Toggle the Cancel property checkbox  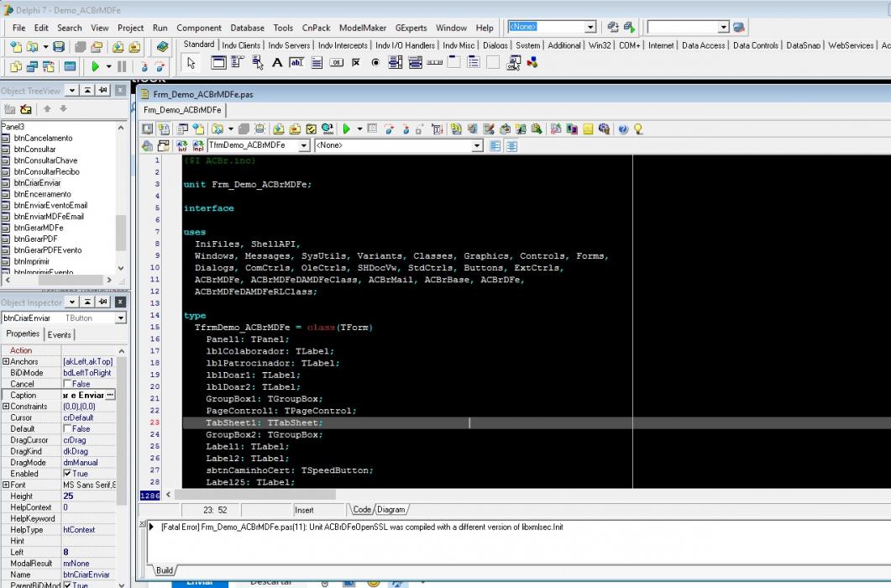(x=67, y=384)
